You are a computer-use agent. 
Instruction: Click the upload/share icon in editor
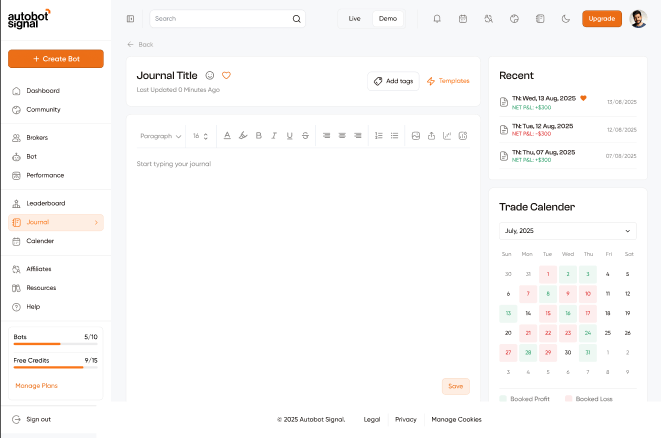click(431, 136)
